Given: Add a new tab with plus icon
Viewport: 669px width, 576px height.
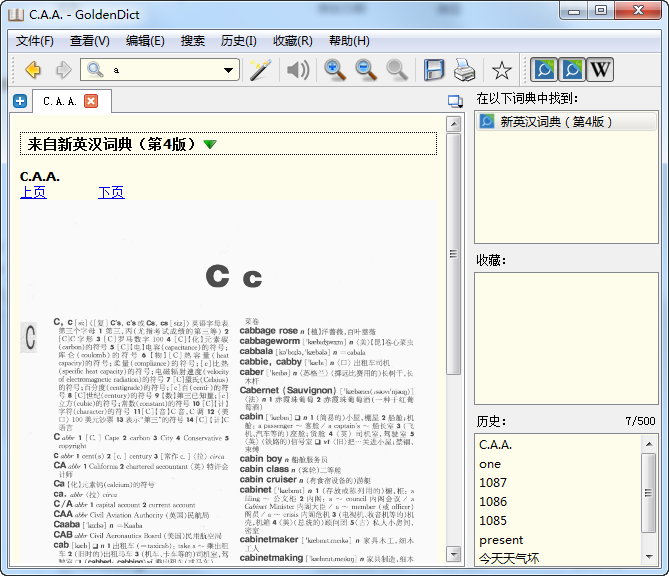Looking at the screenshot, I should pos(20,101).
